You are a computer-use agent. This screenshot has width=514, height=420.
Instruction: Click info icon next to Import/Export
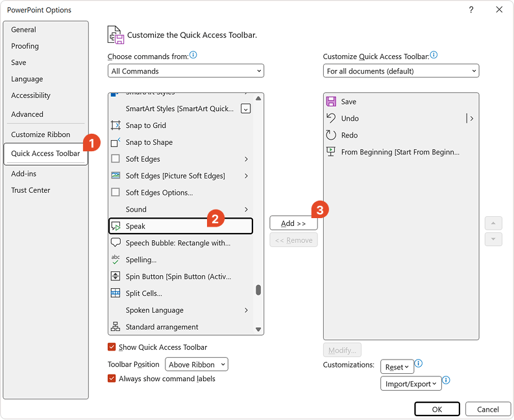[446, 380]
